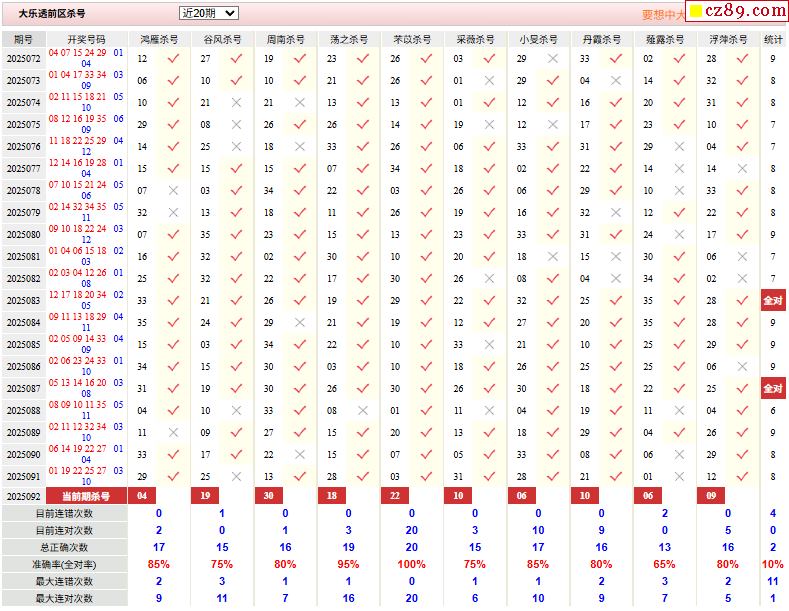Click the 采薇杀号 column header

pyautogui.click(x=475, y=39)
